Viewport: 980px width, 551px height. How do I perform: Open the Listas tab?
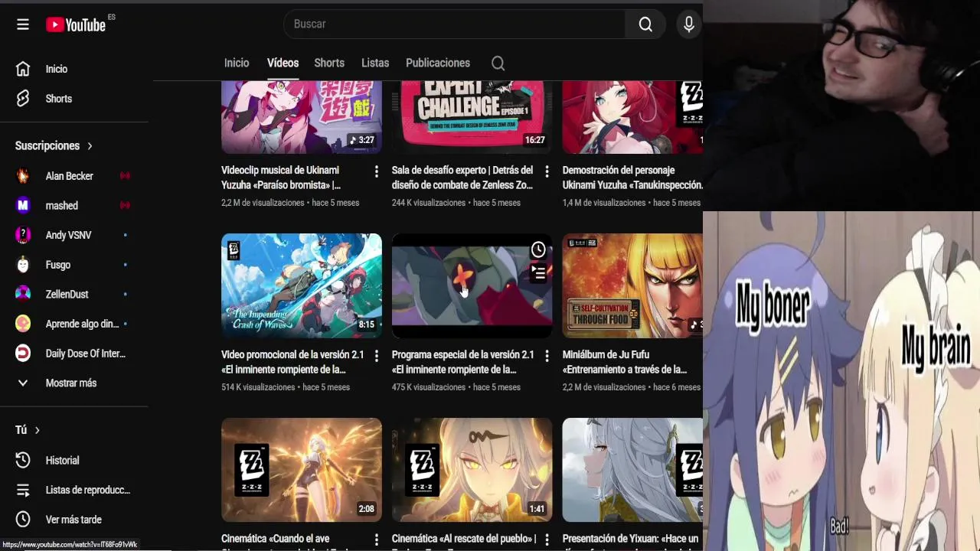(375, 63)
